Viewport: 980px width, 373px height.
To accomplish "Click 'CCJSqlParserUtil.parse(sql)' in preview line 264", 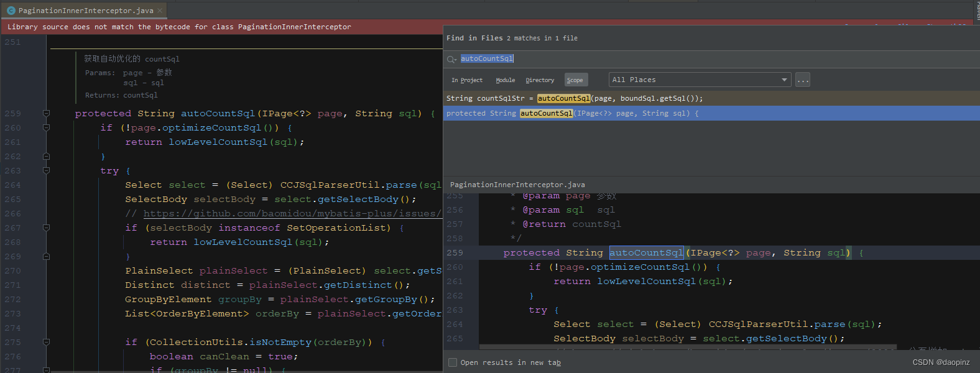I will (792, 324).
